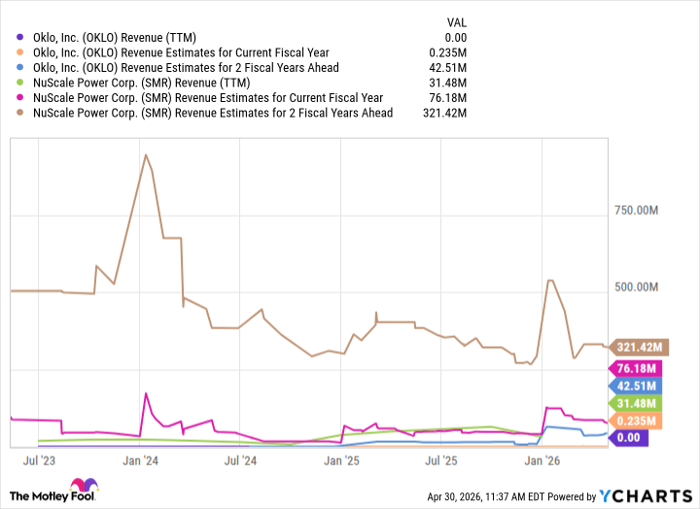Click the 500.00M y-axis label
Viewport: 700px width, 509px height.
(x=636, y=287)
